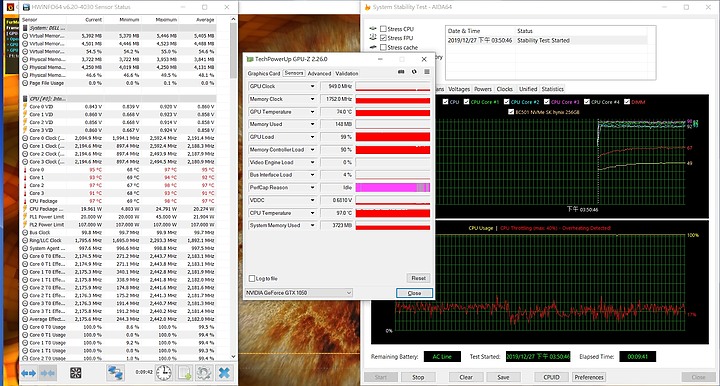Click the blue X close-sensors icon in HWiNFO
The height and width of the screenshot is (386, 720).
click(224, 373)
